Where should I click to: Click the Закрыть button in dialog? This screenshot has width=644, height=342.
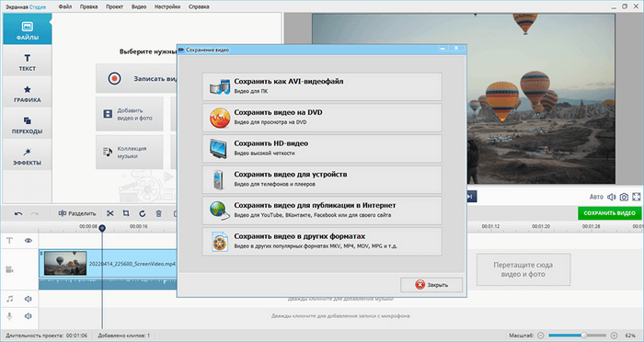point(431,284)
